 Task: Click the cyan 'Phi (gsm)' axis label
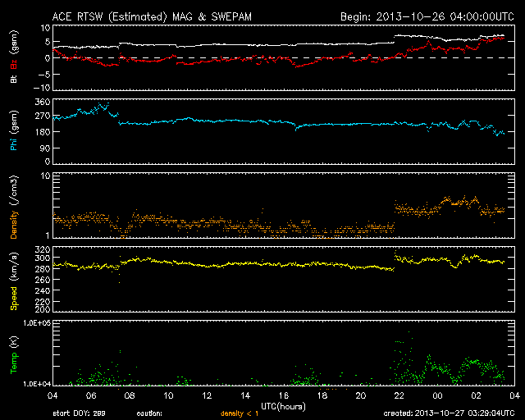coord(14,130)
